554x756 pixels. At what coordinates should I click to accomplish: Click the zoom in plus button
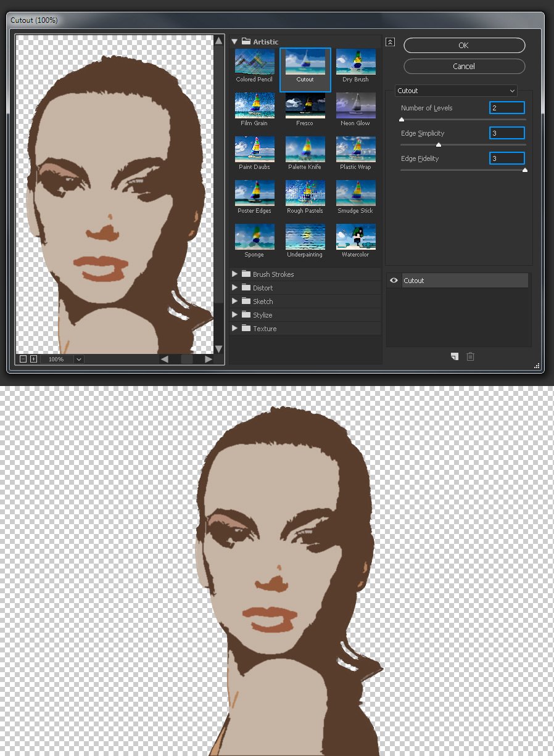[33, 359]
